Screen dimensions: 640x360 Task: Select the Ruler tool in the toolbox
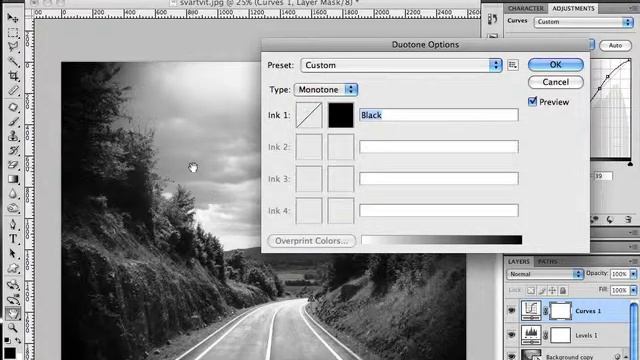click(x=13, y=90)
